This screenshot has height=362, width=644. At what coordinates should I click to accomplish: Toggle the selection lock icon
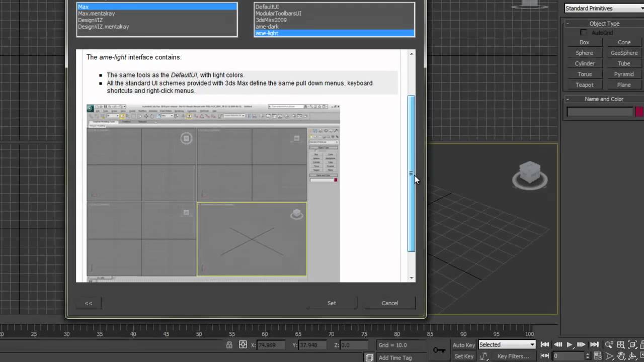coord(229,345)
